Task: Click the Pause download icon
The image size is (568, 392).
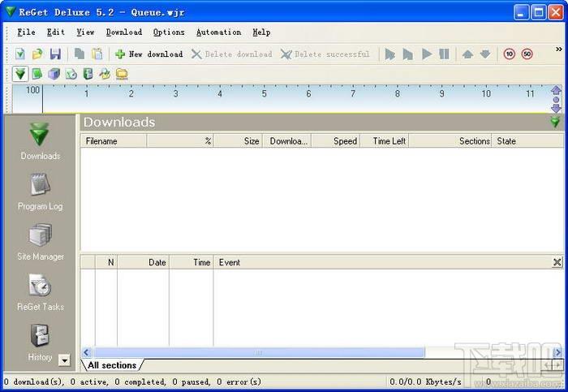Action: click(444, 54)
